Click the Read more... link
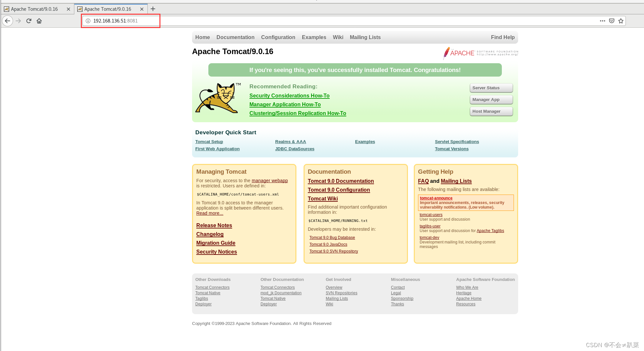 pyautogui.click(x=210, y=213)
